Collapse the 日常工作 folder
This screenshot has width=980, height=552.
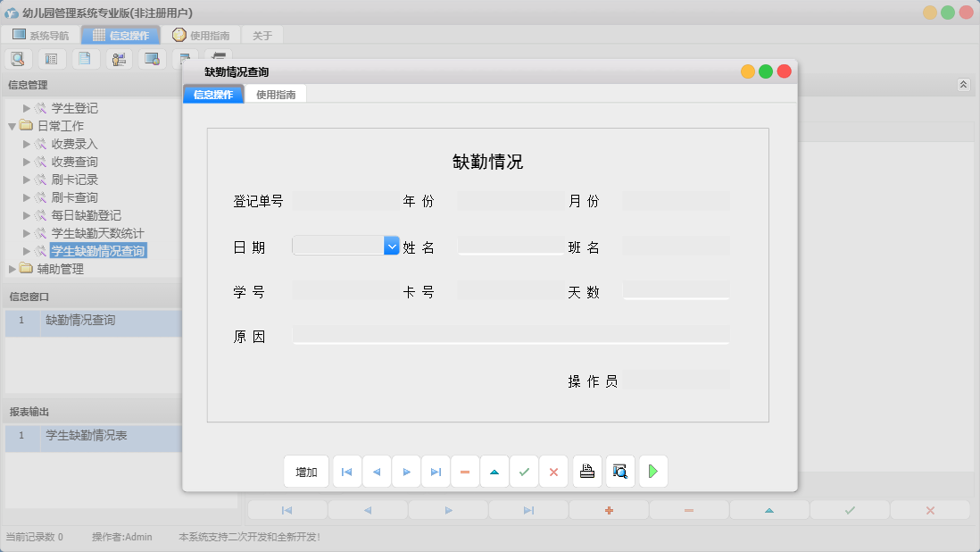click(12, 126)
